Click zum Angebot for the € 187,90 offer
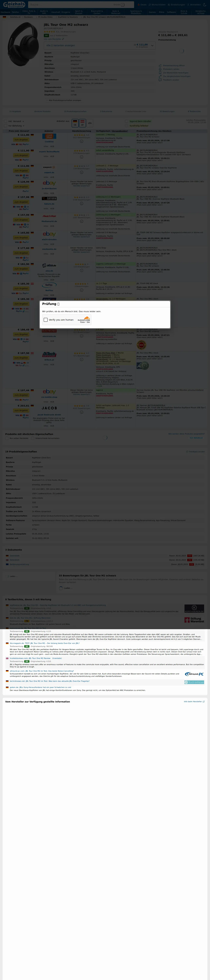This screenshot has width=210, height=980. tap(21, 358)
